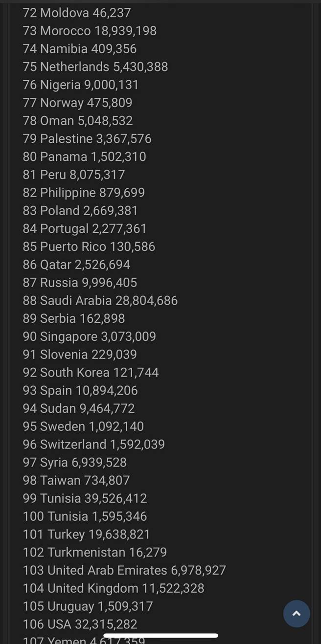
Task: Select the South Korea 121,744 row
Action: 91,373
